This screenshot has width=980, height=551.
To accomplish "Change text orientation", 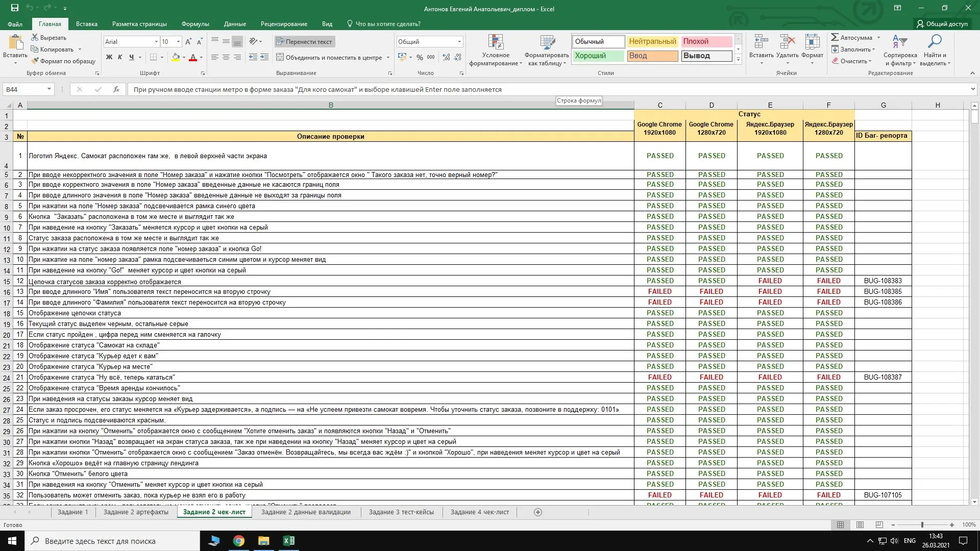I will tap(253, 41).
